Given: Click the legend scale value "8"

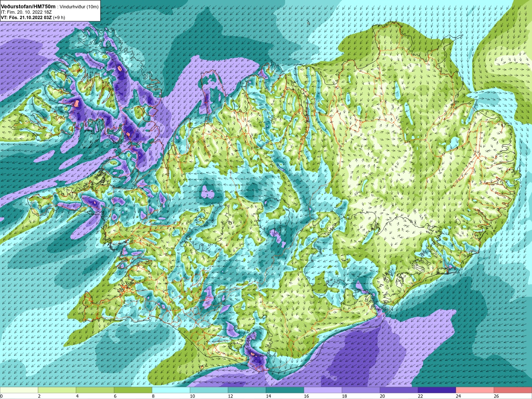Looking at the screenshot, I should tap(153, 396).
